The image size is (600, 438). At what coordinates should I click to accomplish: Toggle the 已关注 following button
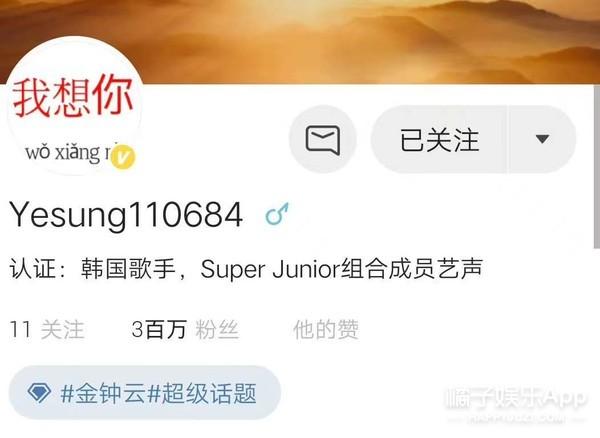click(x=439, y=139)
